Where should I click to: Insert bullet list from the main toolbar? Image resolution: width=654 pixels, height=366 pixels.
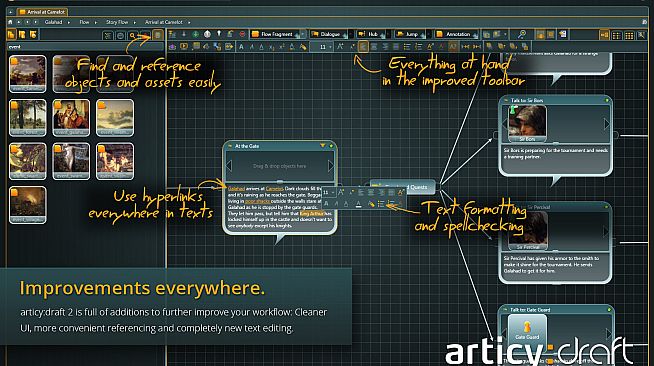[x=407, y=47]
